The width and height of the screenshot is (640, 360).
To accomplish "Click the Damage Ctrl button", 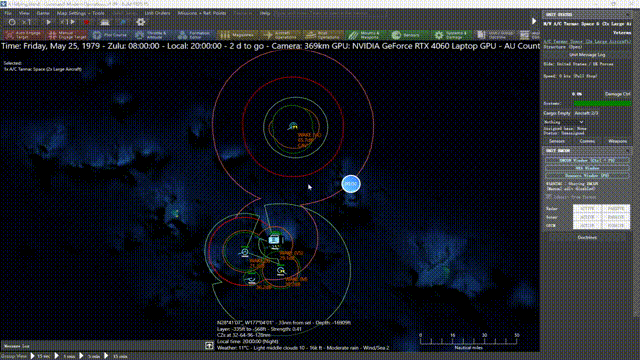I will coord(617,94).
